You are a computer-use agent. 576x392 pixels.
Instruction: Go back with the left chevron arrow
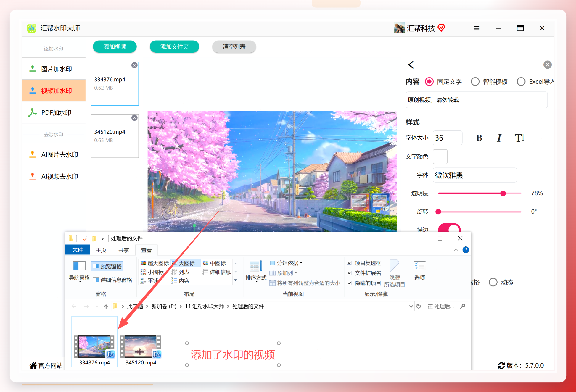pos(411,65)
